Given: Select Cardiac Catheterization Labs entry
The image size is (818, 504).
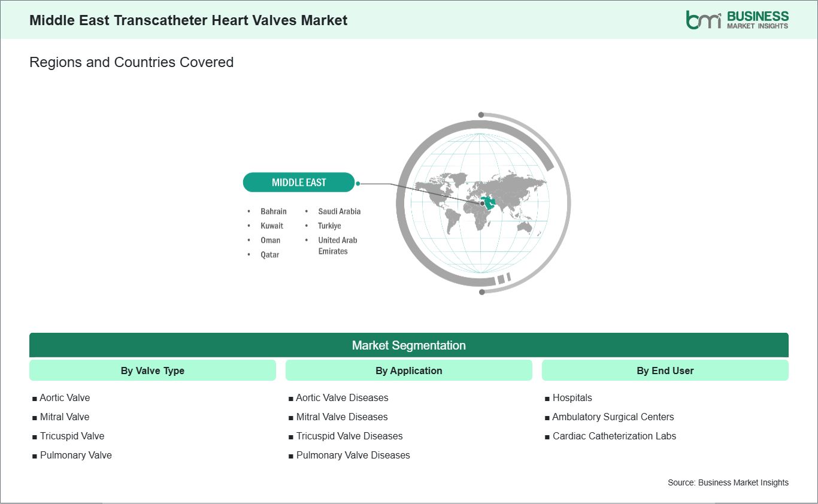Looking at the screenshot, I should pos(614,436).
